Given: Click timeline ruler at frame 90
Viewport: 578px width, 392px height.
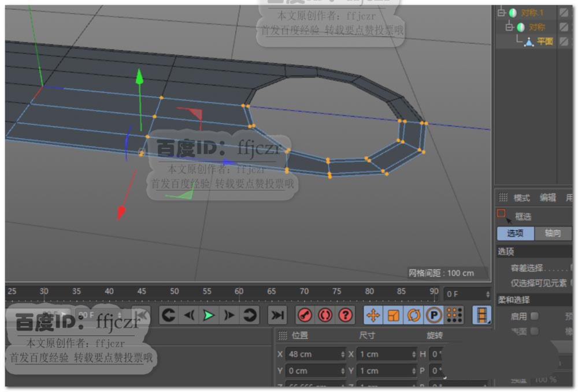Looking at the screenshot, I should point(434,292).
